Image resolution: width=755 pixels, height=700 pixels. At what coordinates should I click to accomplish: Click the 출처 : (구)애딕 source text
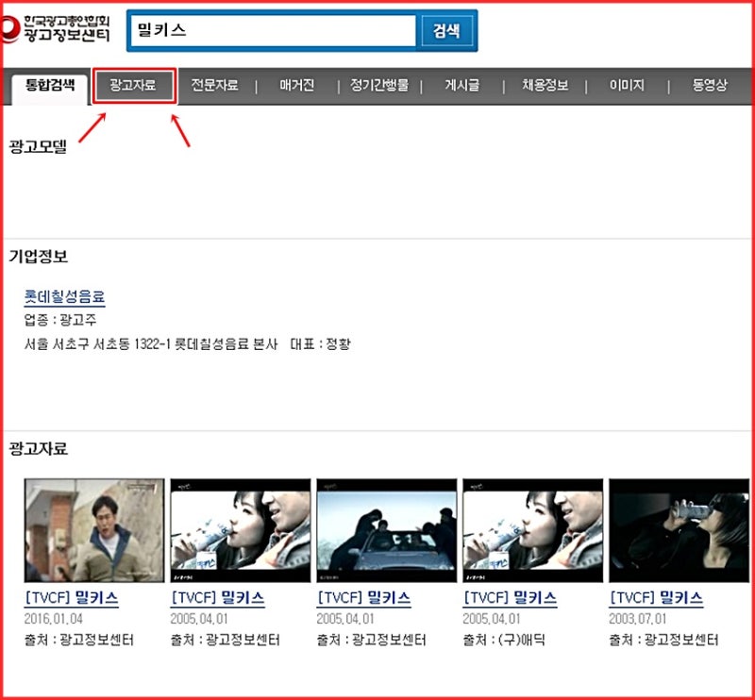pyautogui.click(x=504, y=641)
